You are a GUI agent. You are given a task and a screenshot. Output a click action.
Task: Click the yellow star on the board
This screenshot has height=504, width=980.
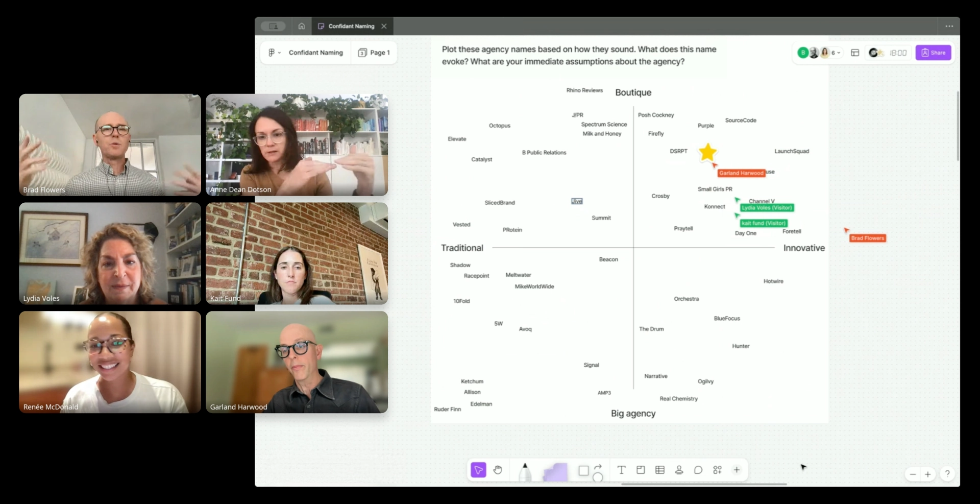pyautogui.click(x=707, y=152)
